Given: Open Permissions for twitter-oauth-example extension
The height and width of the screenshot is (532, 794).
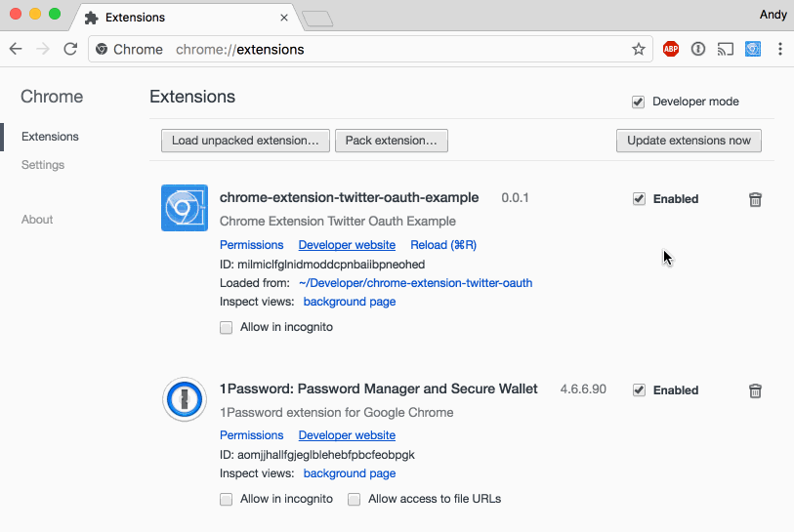Looking at the screenshot, I should click(x=252, y=245).
